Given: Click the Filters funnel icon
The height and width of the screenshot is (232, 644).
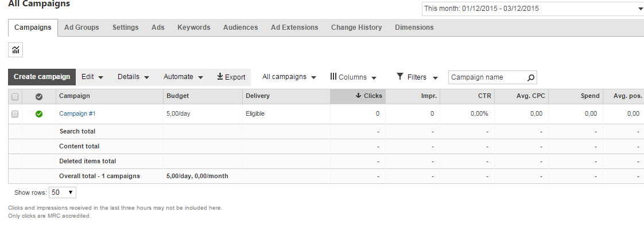Looking at the screenshot, I should [400, 77].
